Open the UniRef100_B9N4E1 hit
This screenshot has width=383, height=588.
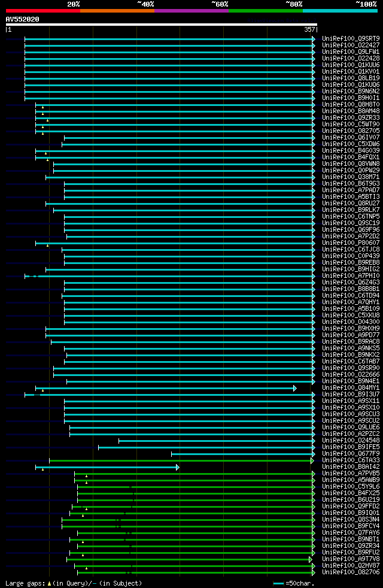[351, 381]
